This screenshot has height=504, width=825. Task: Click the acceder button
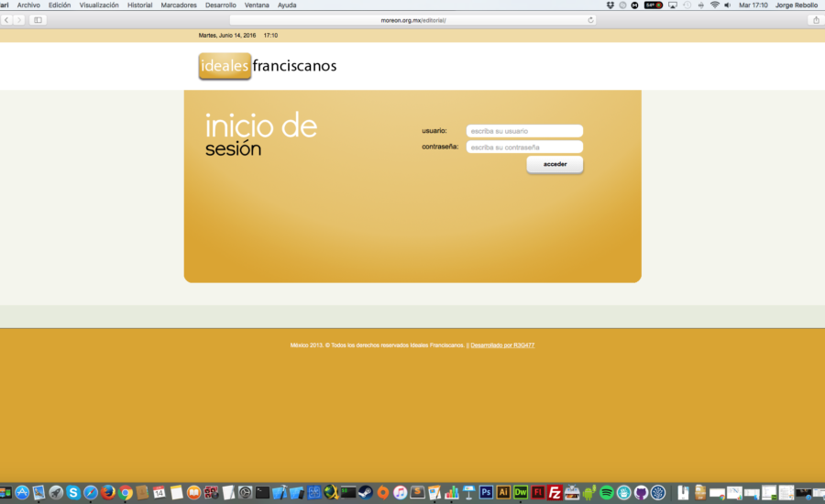pyautogui.click(x=555, y=164)
